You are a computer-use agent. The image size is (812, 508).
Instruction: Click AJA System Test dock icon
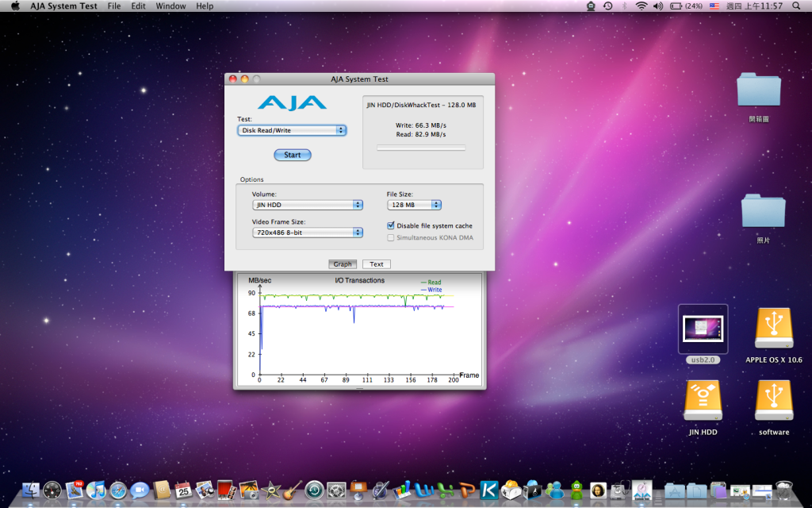pos(642,490)
